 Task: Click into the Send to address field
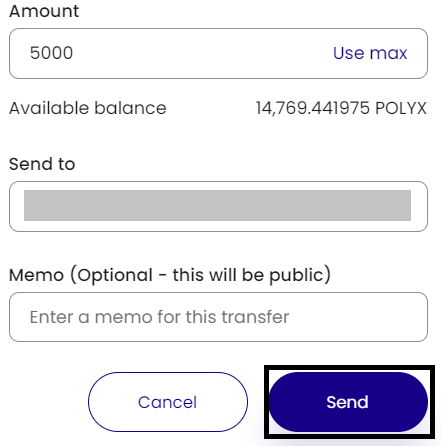tap(218, 206)
